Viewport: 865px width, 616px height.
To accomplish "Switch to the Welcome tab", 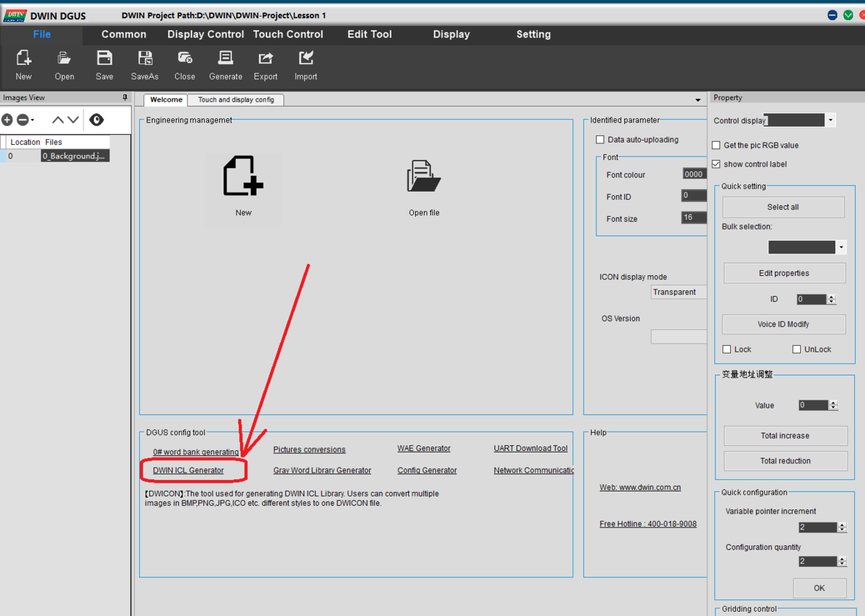I will tap(166, 99).
